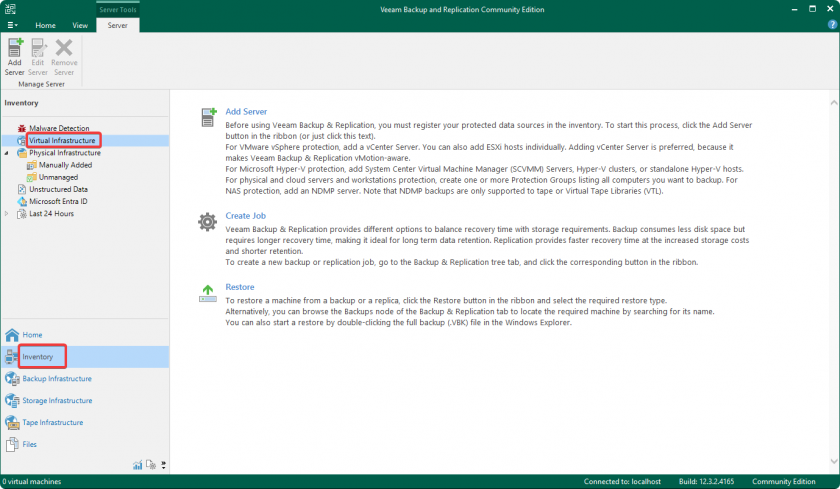The image size is (840, 489).
Task: Click the navigation pane overflow chevron
Action: coord(163,465)
